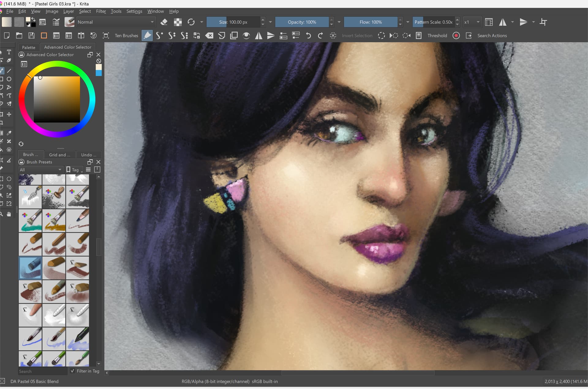Switch to the Palette tab
This screenshot has height=389, width=588.
[x=28, y=47]
